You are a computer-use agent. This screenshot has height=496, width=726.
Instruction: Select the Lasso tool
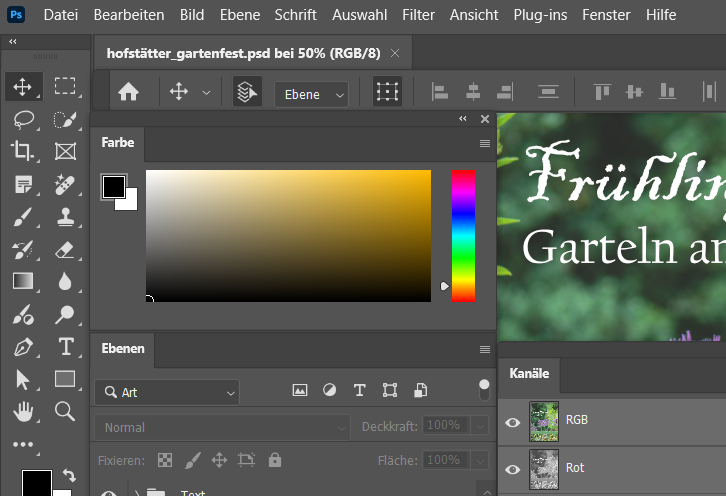pos(22,119)
